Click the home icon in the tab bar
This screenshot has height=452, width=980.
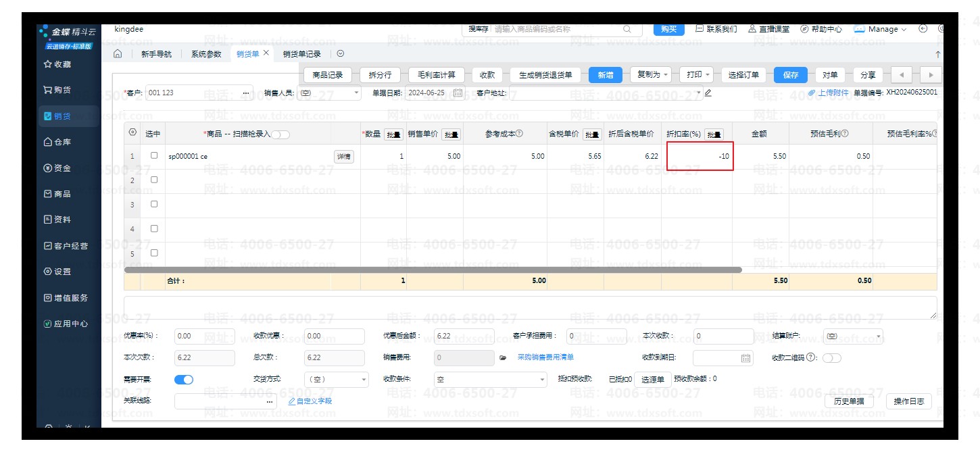coord(118,54)
